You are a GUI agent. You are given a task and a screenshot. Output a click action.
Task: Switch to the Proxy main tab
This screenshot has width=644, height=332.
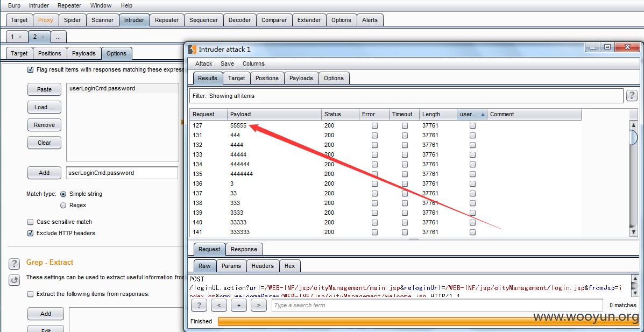click(46, 20)
